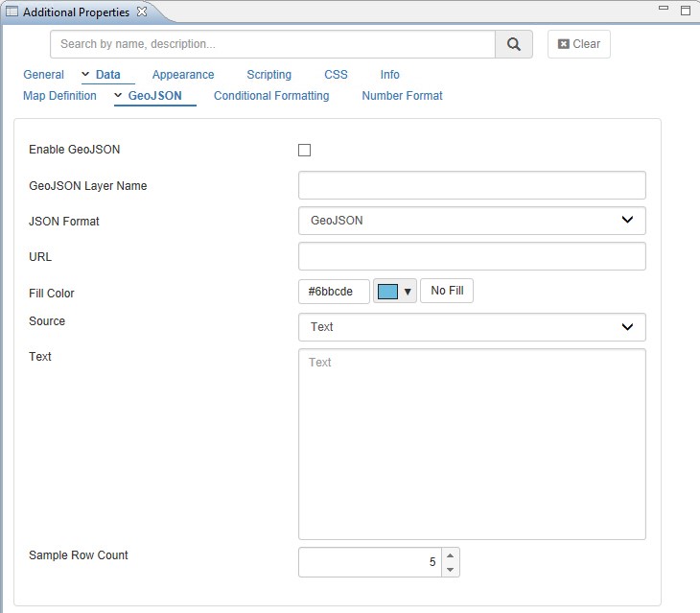Go to the Scripting tab
The image size is (700, 613).
click(268, 75)
